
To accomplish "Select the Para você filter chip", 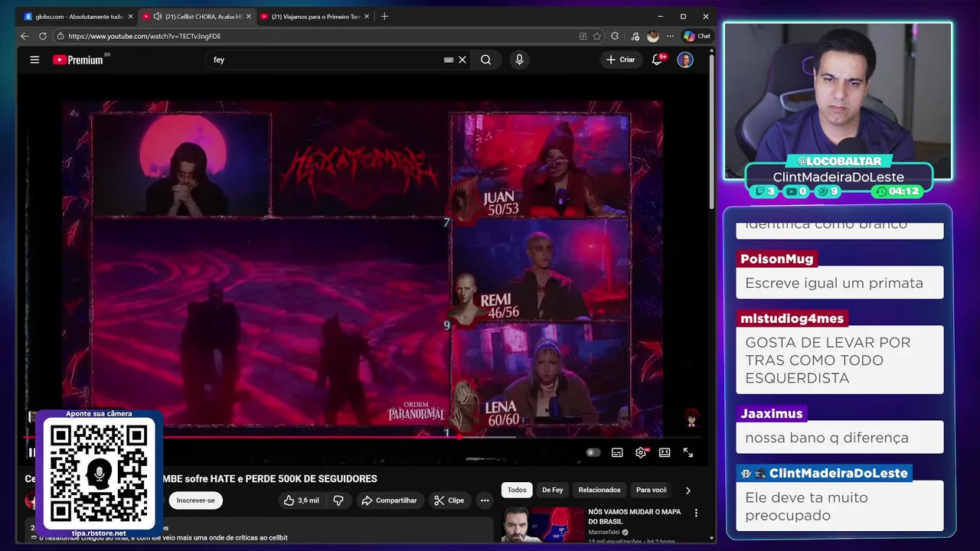I will [652, 490].
